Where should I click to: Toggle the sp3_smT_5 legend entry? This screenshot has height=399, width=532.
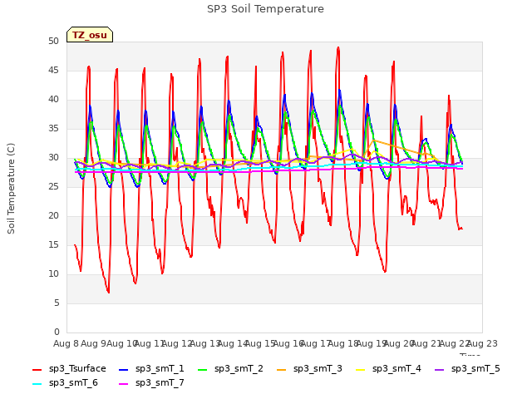(467, 369)
